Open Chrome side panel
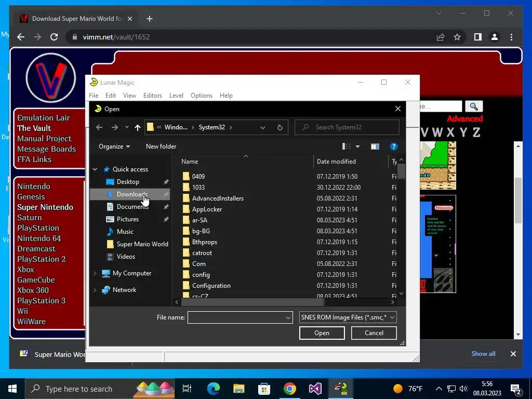 click(x=478, y=37)
